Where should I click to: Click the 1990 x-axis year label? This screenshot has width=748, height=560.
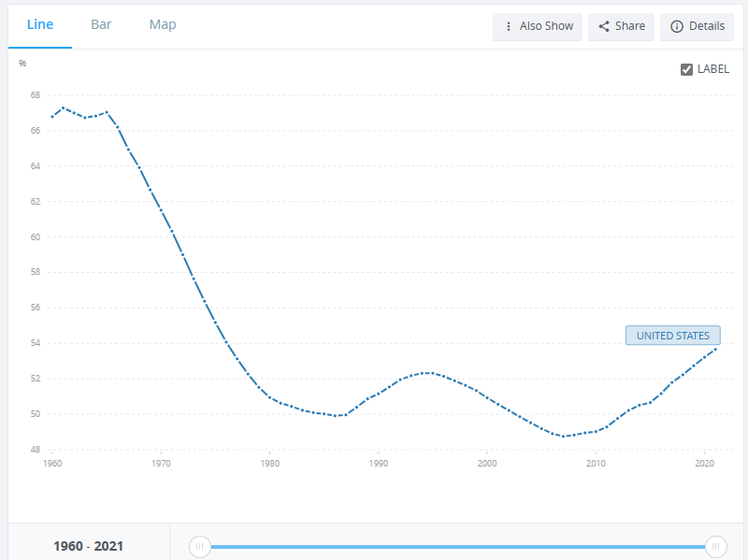click(x=379, y=463)
